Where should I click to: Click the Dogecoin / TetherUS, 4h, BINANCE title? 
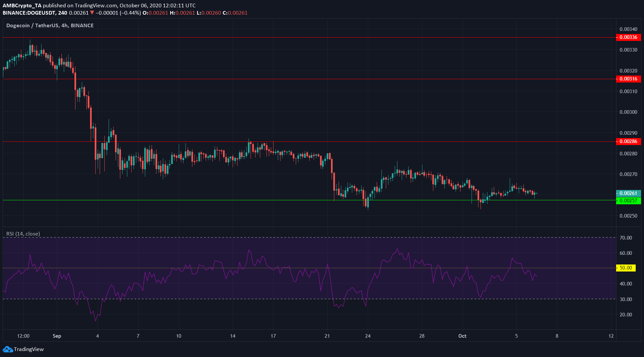pyautogui.click(x=50, y=26)
